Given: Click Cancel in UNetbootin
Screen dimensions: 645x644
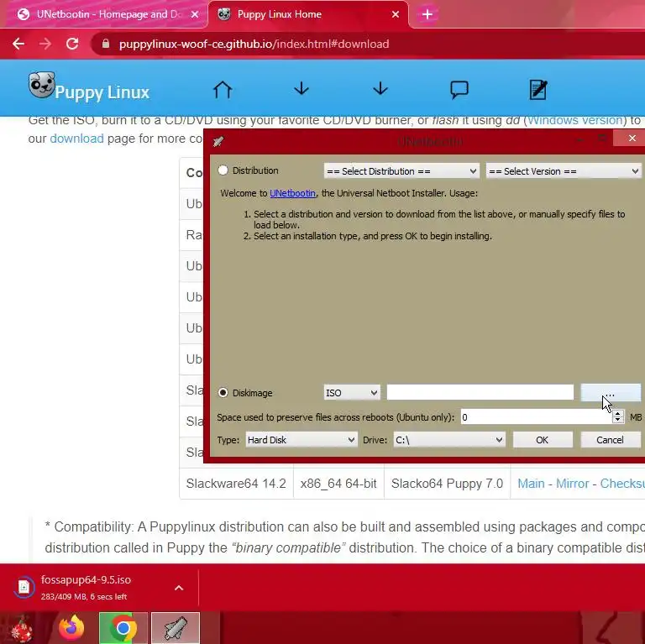Looking at the screenshot, I should (610, 440).
